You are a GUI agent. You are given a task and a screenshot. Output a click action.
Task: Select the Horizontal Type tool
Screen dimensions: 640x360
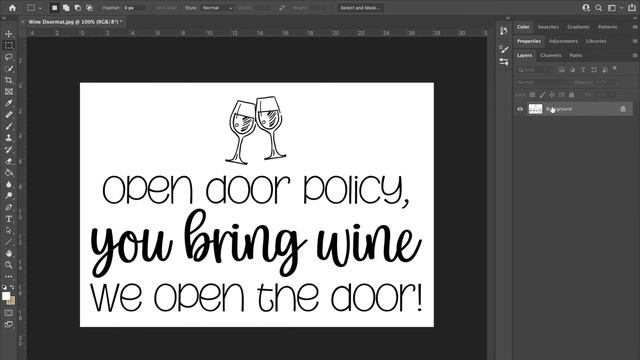click(x=9, y=219)
